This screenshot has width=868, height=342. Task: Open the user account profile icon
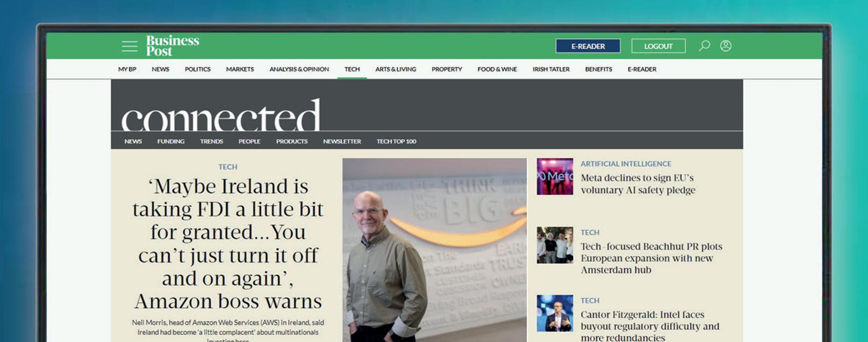(726, 46)
